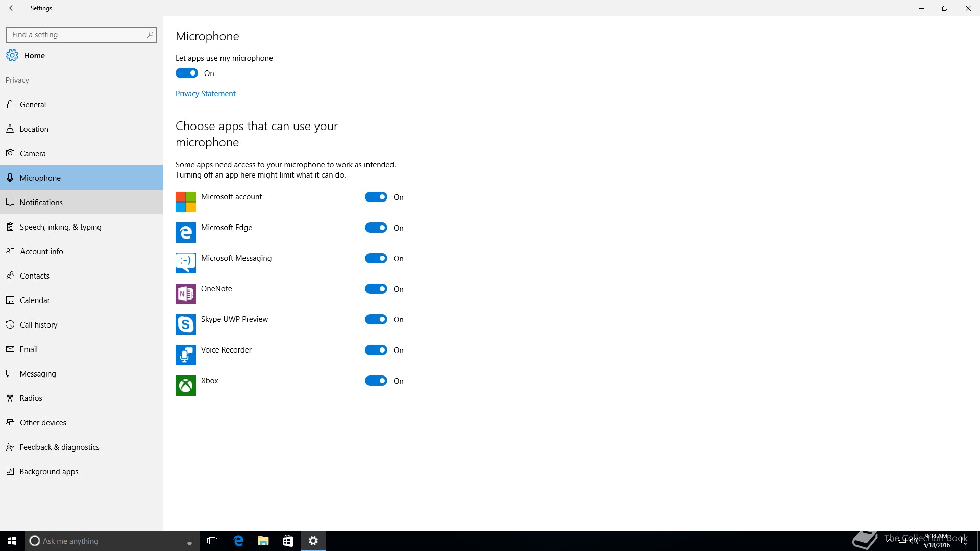Image resolution: width=980 pixels, height=551 pixels.
Task: Click the Microsoft Edge app icon in list
Action: click(186, 233)
